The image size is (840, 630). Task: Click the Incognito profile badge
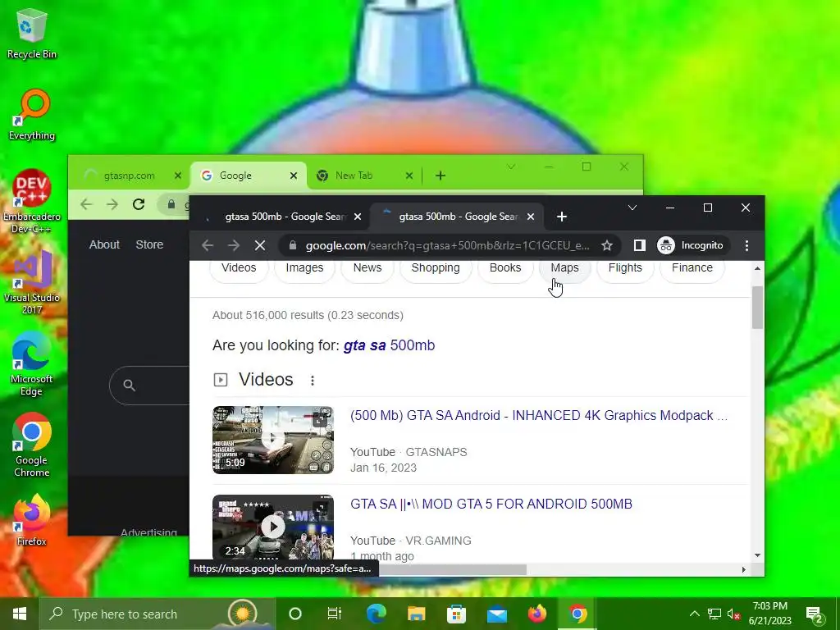[x=692, y=245]
